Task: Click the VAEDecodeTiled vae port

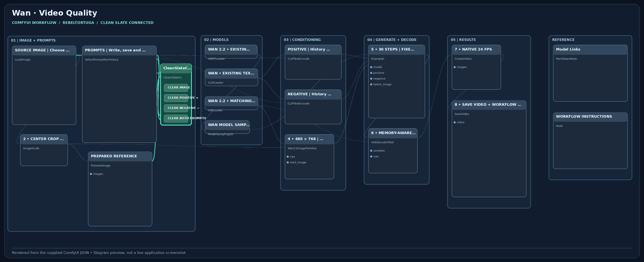Action: pyautogui.click(x=371, y=156)
